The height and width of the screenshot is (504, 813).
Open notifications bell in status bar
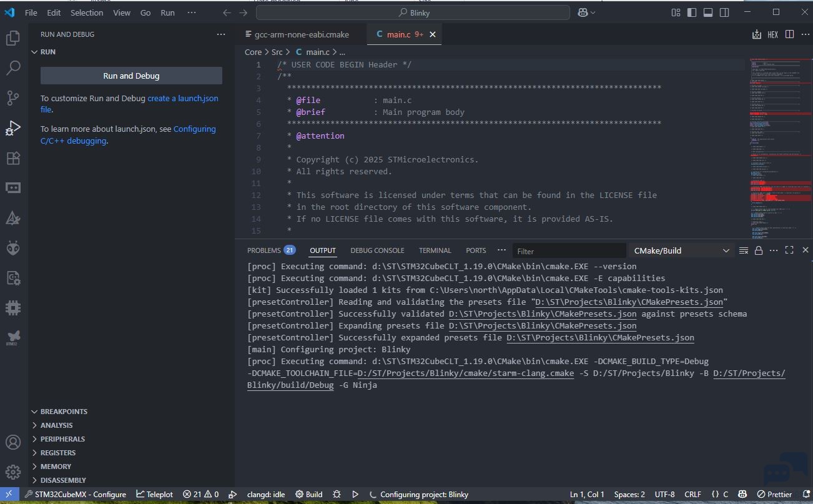(804, 494)
